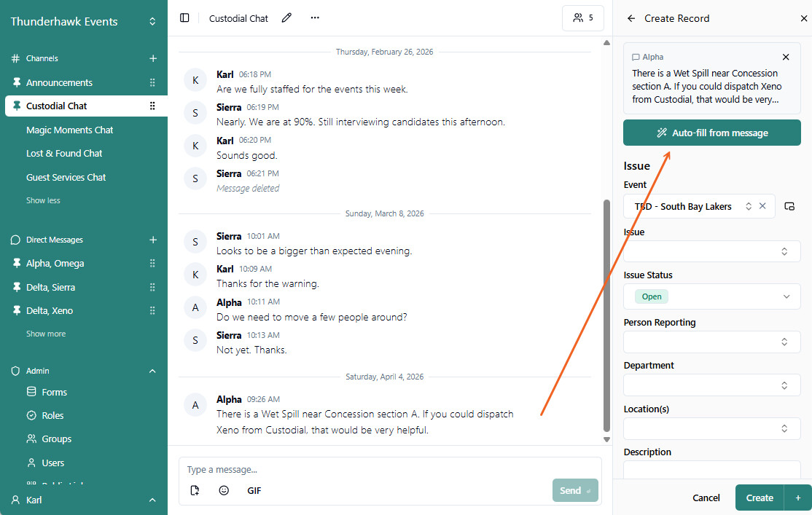Expand the Karl user menu chevron

[x=152, y=500]
